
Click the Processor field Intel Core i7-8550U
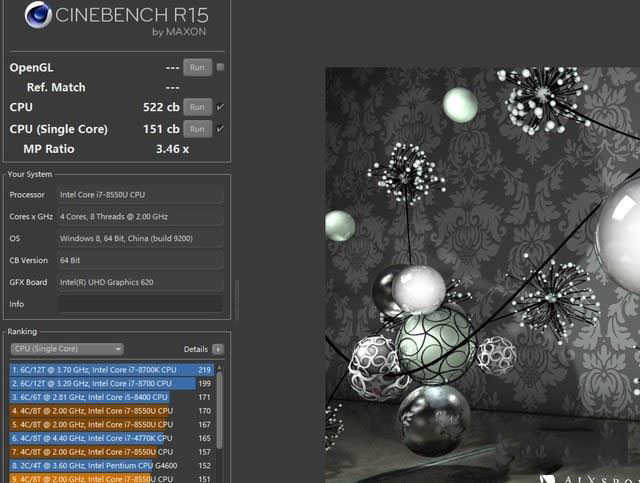(140, 195)
